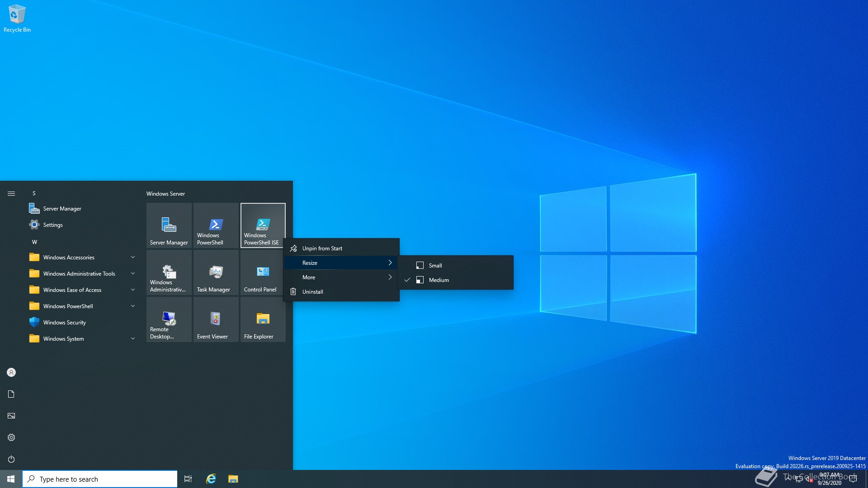Open Settings in the app list

point(81,225)
